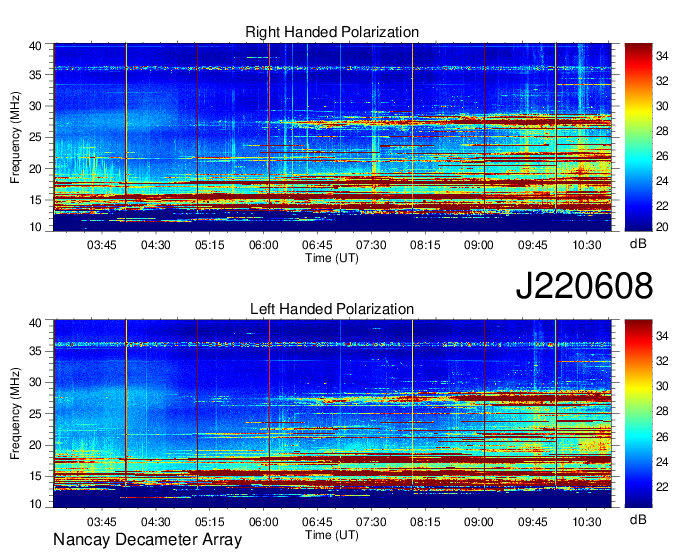This screenshot has height=552, width=680.
Task: Click the color scale bar of the right-handed plot
Action: tap(638, 137)
